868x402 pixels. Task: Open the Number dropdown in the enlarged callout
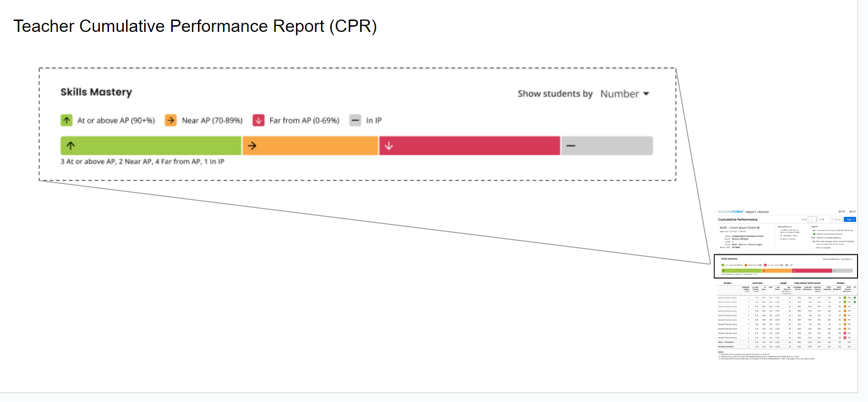point(624,94)
